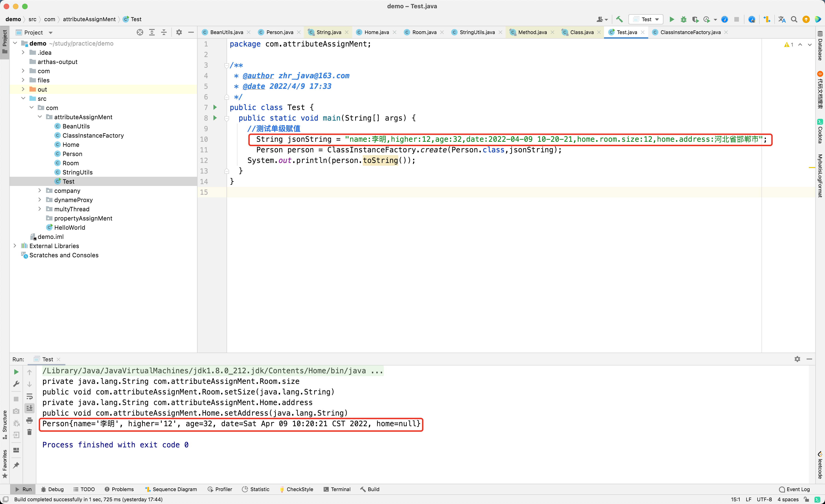Click the update arrow icon in the top toolbar

pos(806,19)
